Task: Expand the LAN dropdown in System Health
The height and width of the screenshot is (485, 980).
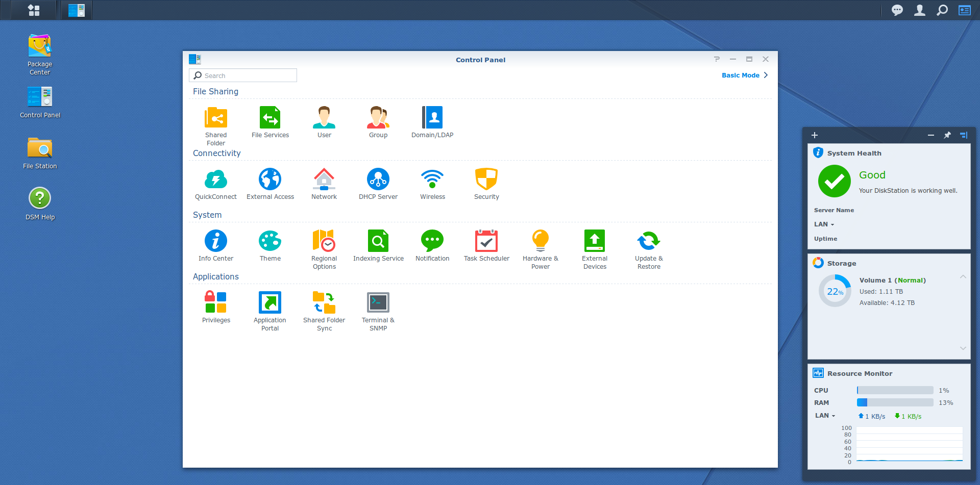Action: [824, 224]
